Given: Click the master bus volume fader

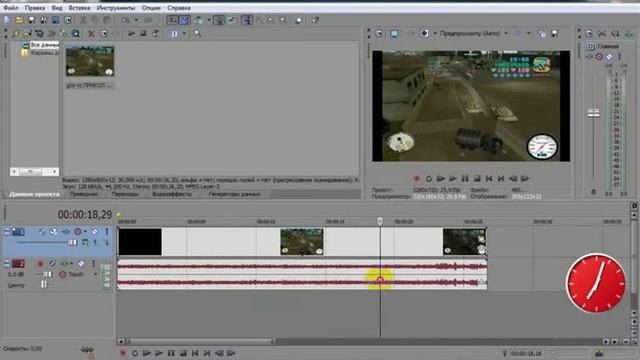Looking at the screenshot, I should [x=593, y=113].
